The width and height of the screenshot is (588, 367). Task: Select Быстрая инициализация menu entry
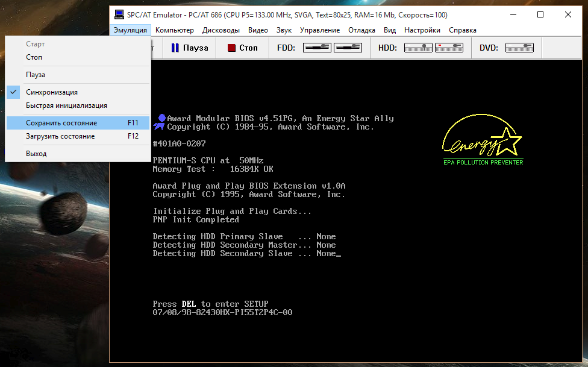[x=78, y=105]
